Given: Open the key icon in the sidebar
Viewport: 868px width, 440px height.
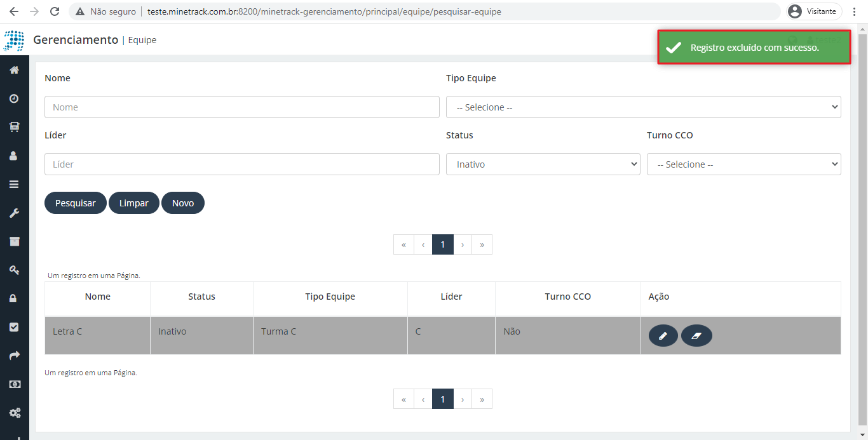Looking at the screenshot, I should [x=14, y=270].
